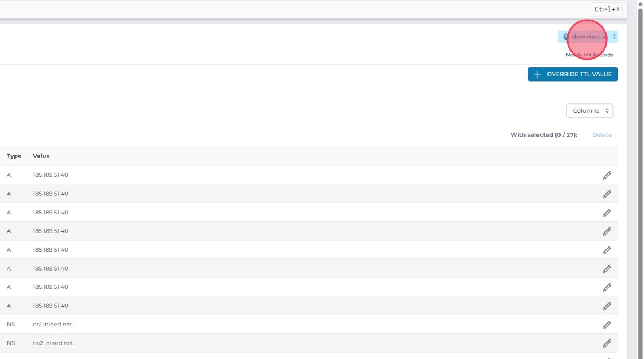Screen dimensions: 644x359
Task: Click Delete next to With selected
Action: (602, 135)
